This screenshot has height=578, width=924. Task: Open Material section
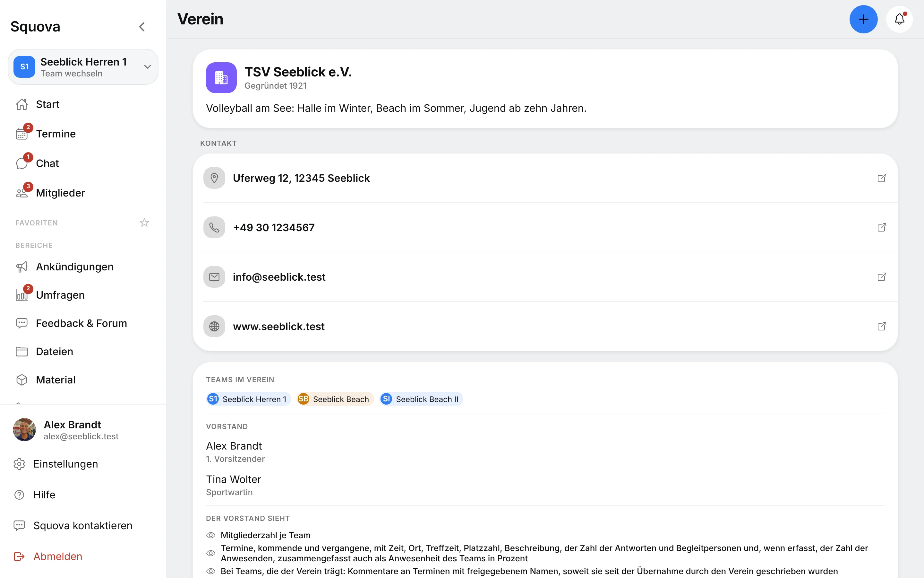(x=83, y=380)
